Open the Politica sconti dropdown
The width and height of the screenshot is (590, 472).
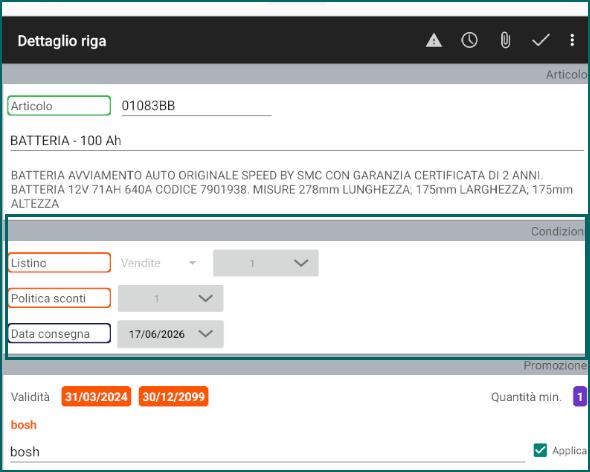170,298
